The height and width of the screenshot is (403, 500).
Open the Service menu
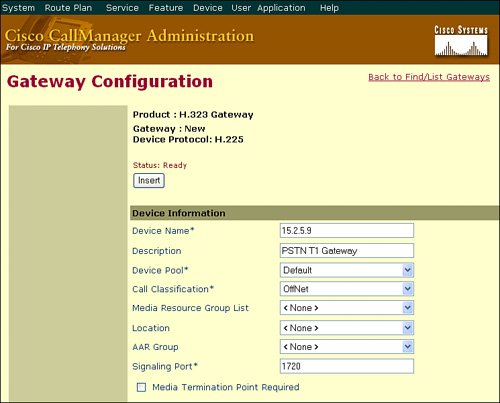[122, 8]
